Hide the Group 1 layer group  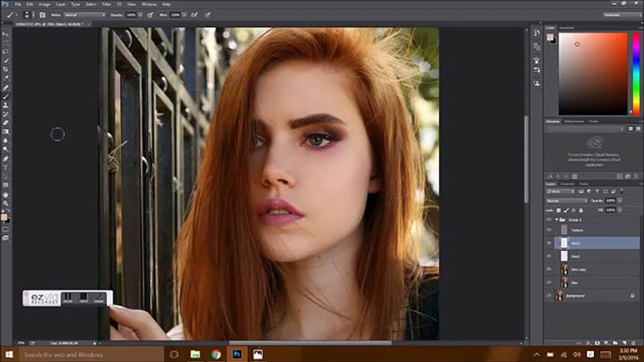pyautogui.click(x=549, y=220)
